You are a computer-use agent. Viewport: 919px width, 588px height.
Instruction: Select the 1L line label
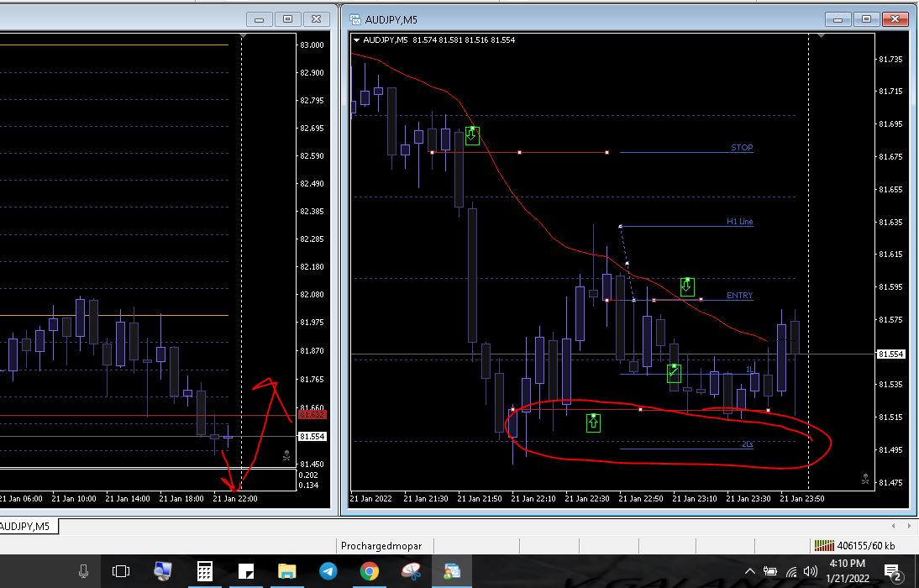pyautogui.click(x=749, y=370)
